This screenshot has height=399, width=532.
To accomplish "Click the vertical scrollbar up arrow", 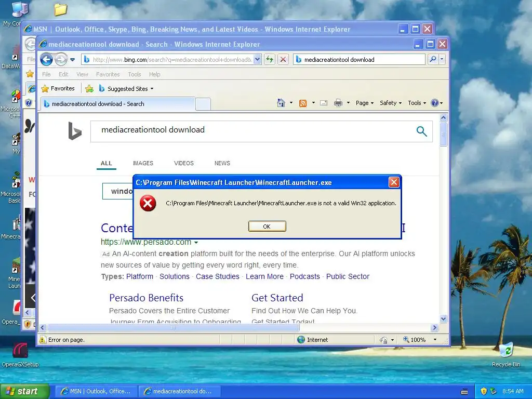I will coord(444,118).
